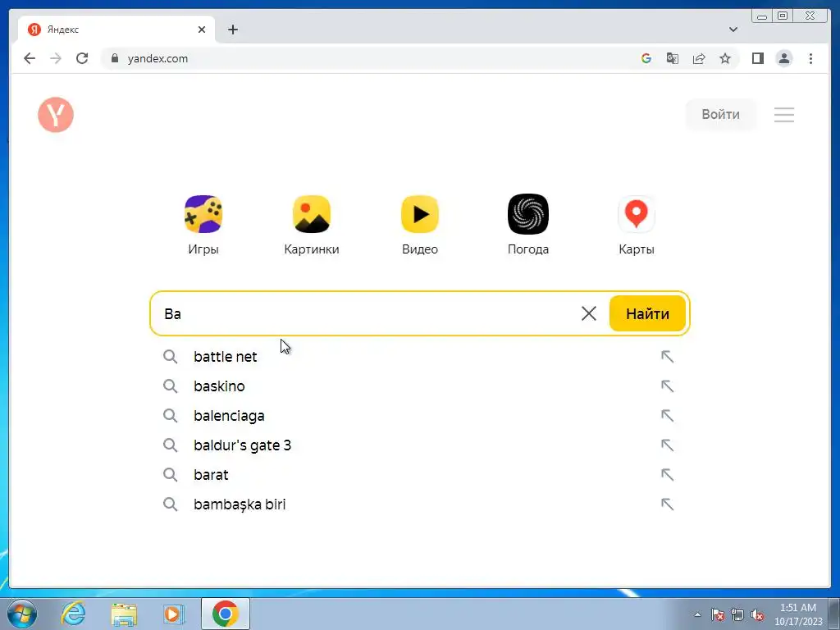
Task: Click the fill arrow beside 'barat'
Action: 667,475
